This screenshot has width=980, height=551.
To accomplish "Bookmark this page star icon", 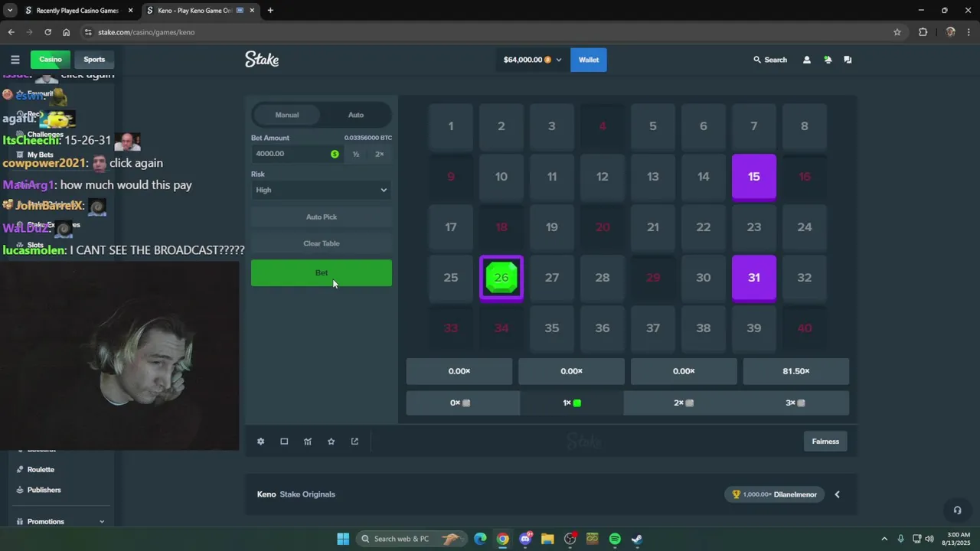I will [897, 32].
